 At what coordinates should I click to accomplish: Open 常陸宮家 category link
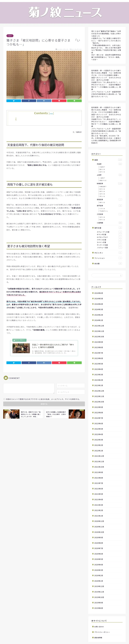[x=100, y=200]
